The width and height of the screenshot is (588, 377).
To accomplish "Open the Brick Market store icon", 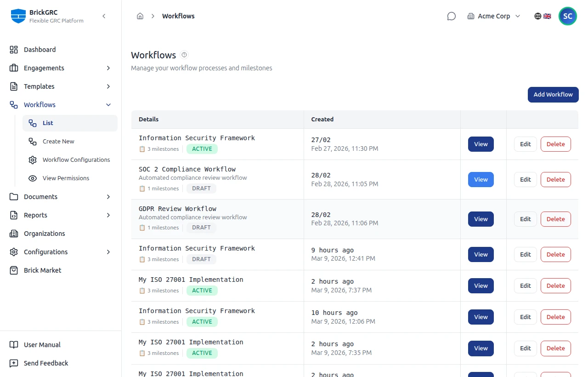I will (x=14, y=270).
